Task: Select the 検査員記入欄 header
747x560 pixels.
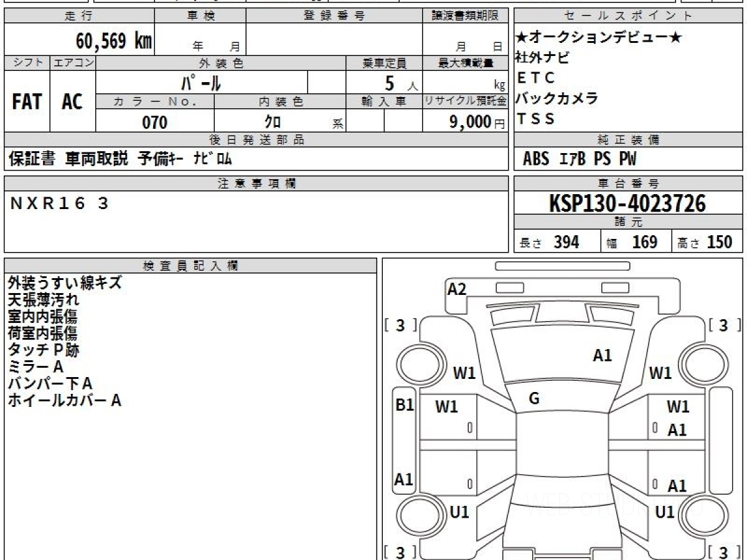Action: click(x=190, y=266)
